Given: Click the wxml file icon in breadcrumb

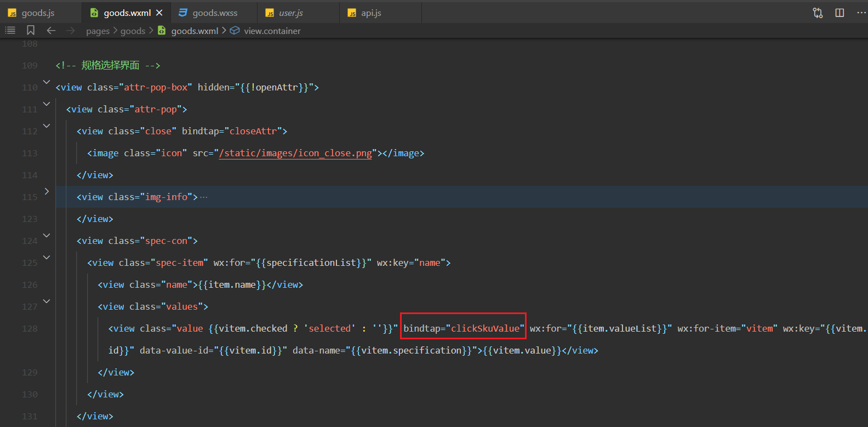Looking at the screenshot, I should click(162, 31).
